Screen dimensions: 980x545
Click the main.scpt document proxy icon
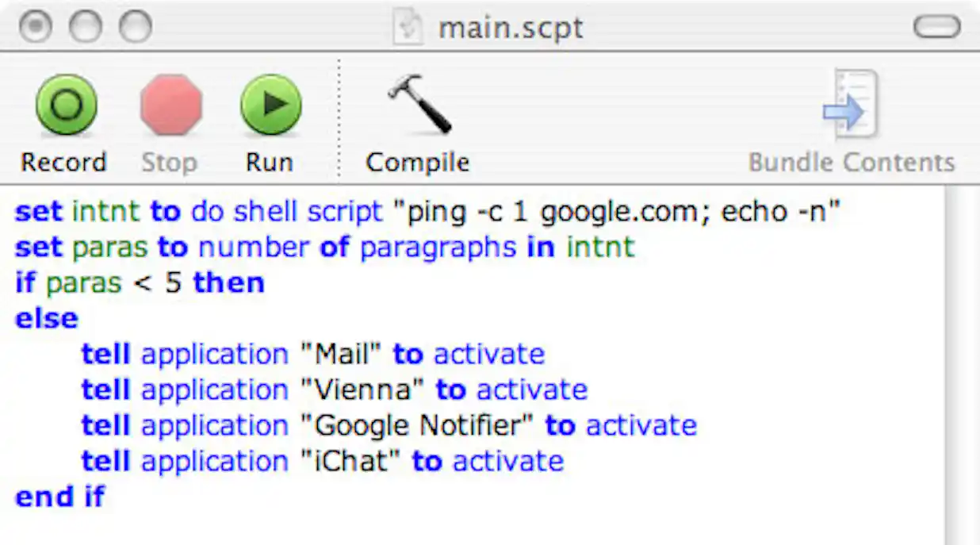(x=408, y=27)
